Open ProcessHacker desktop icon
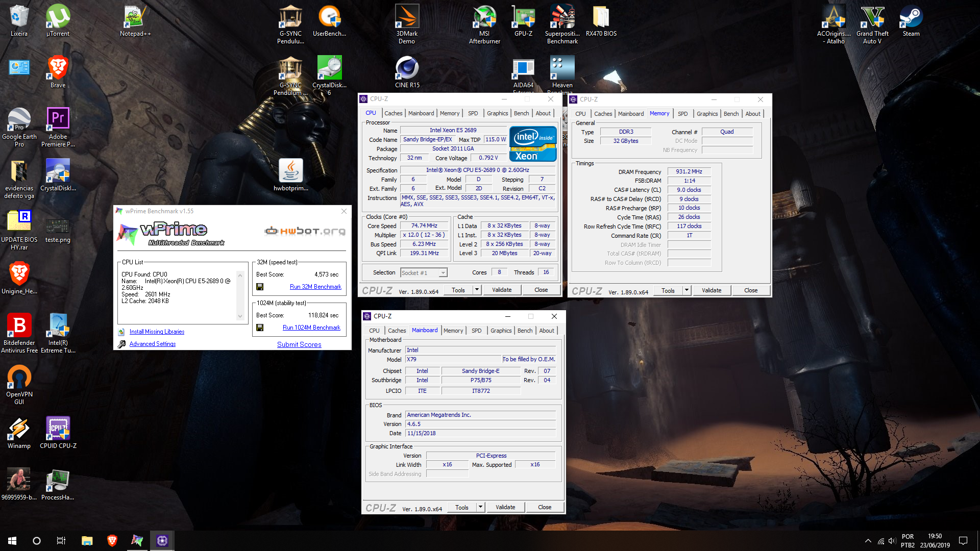 [58, 484]
